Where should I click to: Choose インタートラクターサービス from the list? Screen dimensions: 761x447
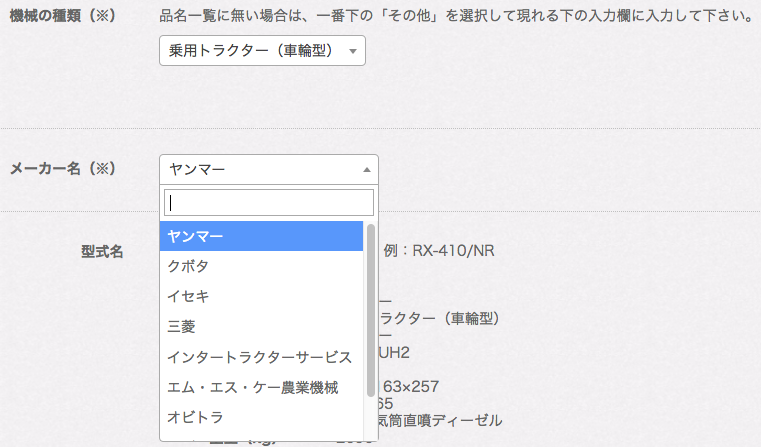[x=261, y=357]
